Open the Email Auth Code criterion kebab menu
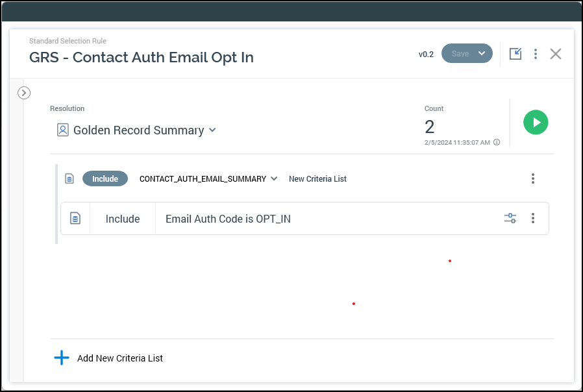 pyautogui.click(x=533, y=218)
